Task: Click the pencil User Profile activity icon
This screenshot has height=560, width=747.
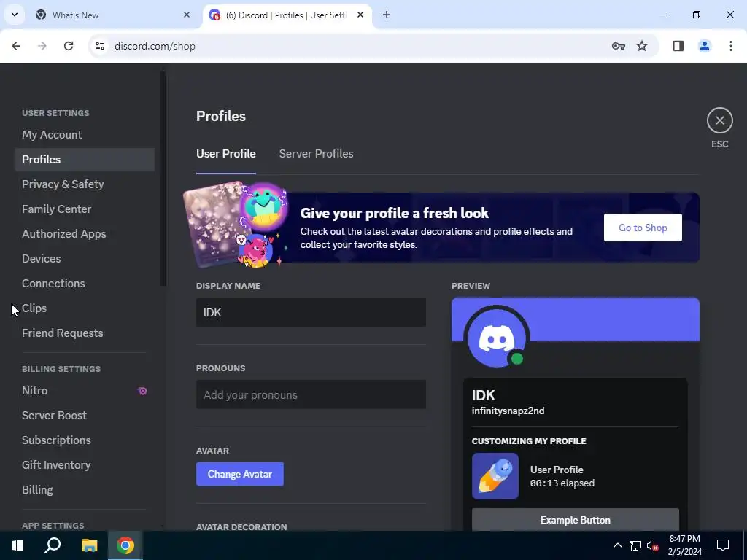Action: tap(495, 476)
